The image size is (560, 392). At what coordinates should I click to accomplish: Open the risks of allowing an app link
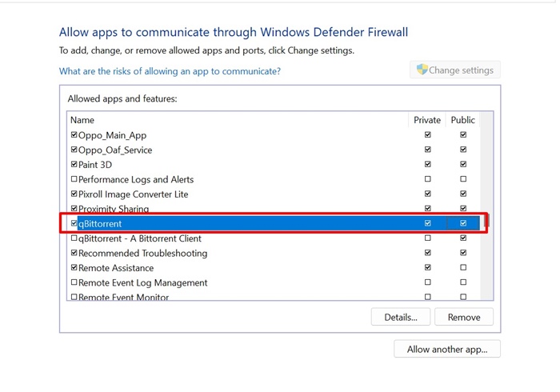[x=170, y=71]
